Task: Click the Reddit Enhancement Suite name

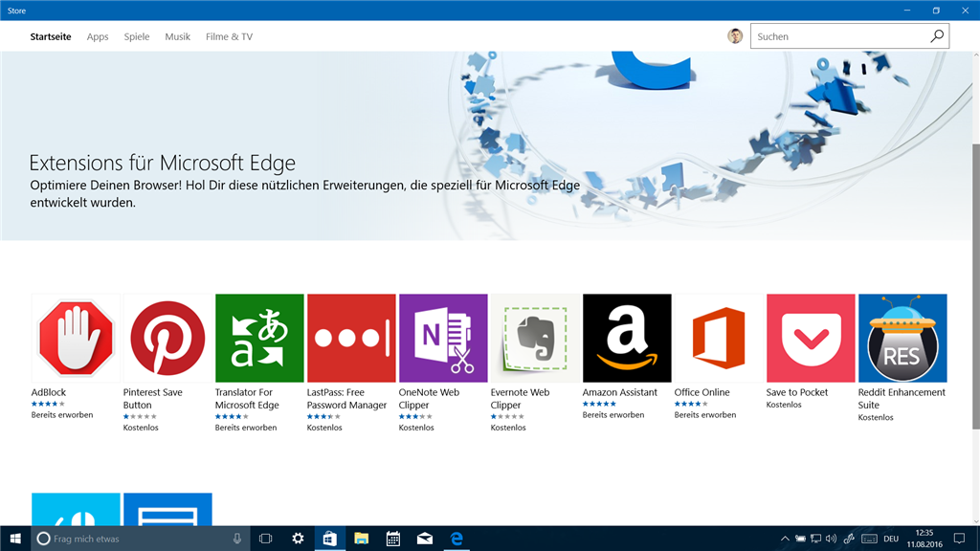Action: coord(902,399)
